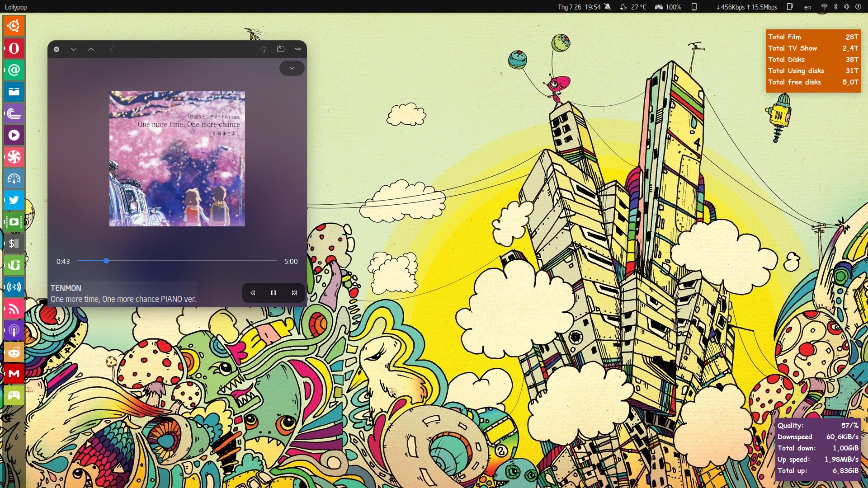Click 'Quality:' row in purple network widget

[x=818, y=426]
